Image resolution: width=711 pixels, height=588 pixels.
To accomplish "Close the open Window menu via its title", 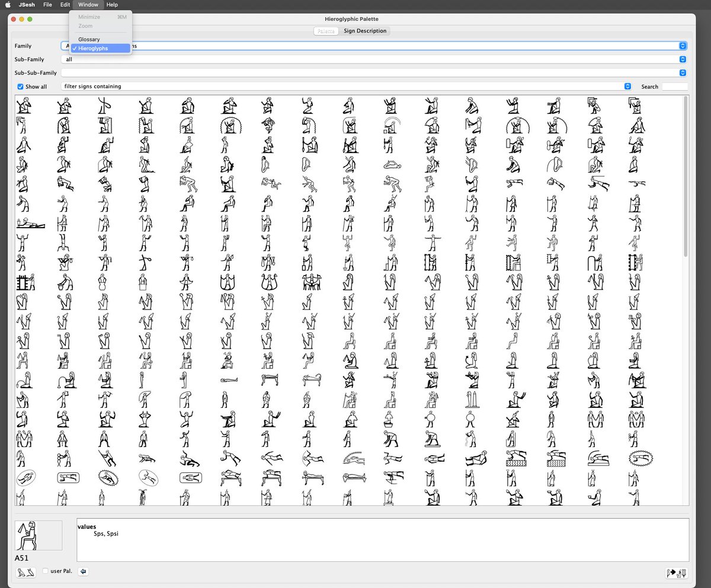I will click(x=88, y=5).
